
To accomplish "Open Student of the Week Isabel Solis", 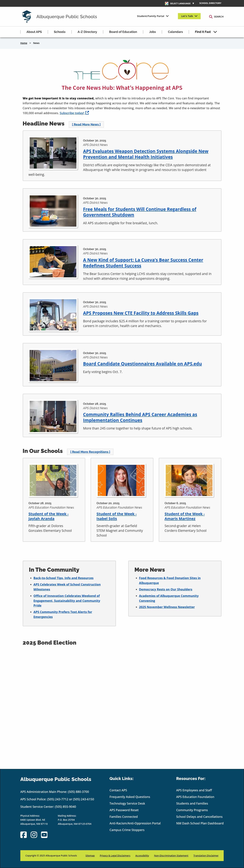I will point(116,516).
